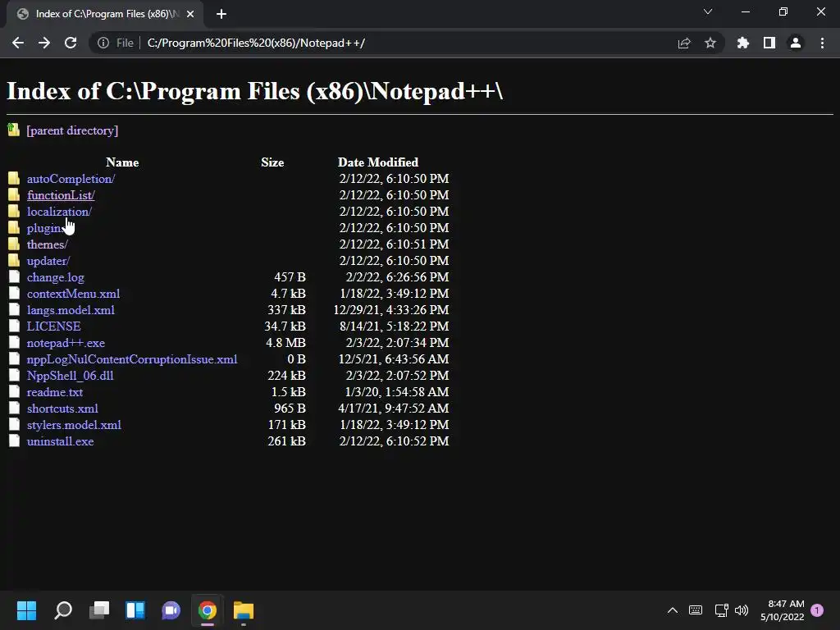Click the parent directory up-arrow icon

tap(14, 130)
